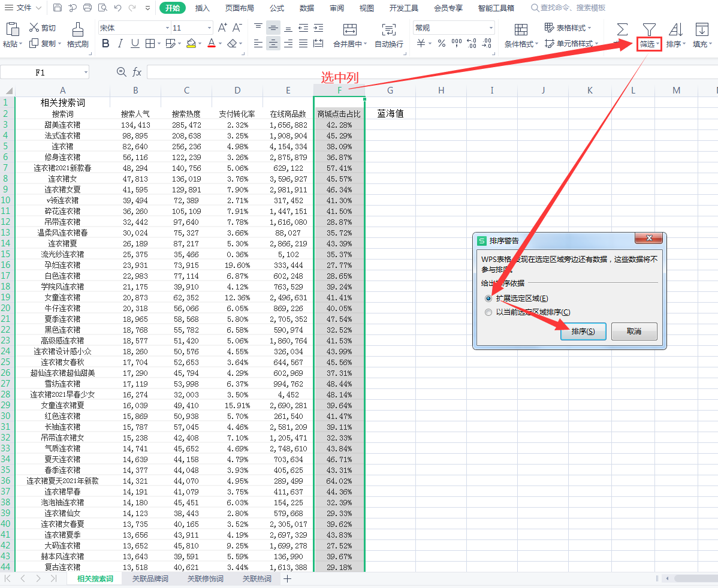Screen dimensions: 718x588
Task: Toggle italic text formatting
Action: point(120,43)
